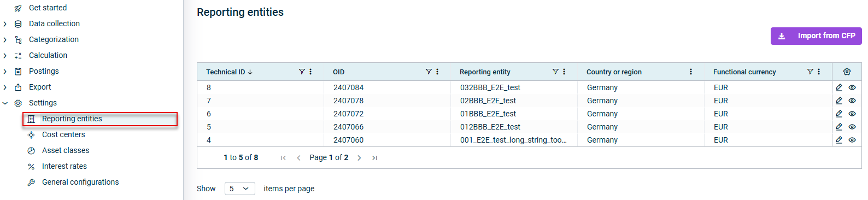Edit the 02BBB_E2E_test row
Image resolution: width=868 pixels, height=200 pixels.
839,101
